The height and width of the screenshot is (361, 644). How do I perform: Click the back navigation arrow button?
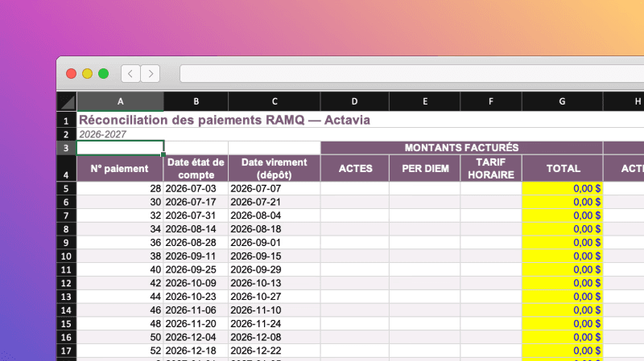click(130, 74)
